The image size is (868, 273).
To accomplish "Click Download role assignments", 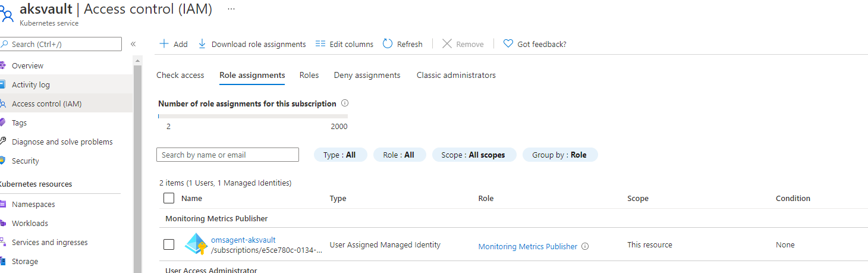I will [x=252, y=44].
